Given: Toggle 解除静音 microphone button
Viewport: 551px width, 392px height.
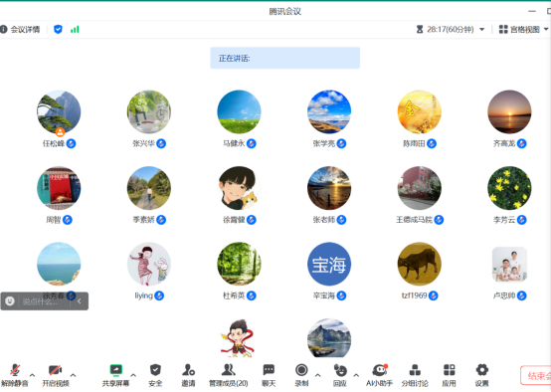Looking at the screenshot, I should click(15, 375).
